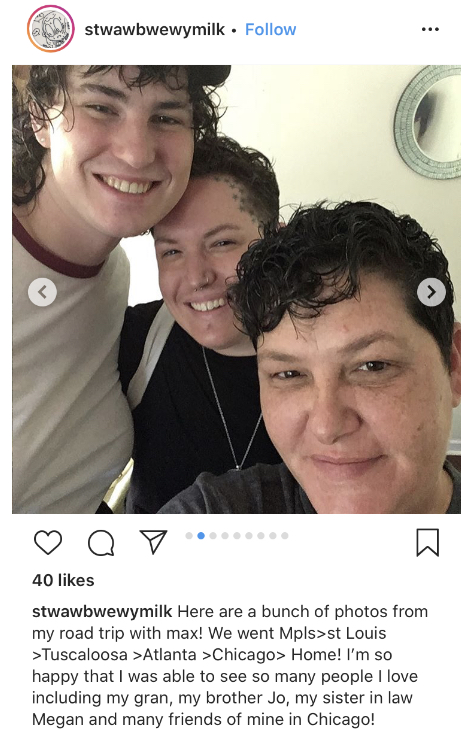Open the bold stwawbwewymilk username in the caption
This screenshot has width=461, height=729.
tap(102, 612)
